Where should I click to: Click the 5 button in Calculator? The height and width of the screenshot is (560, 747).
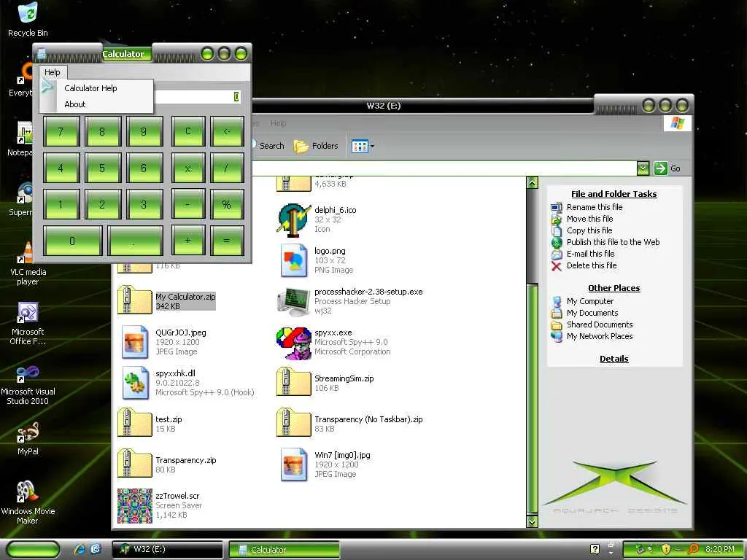pyautogui.click(x=102, y=168)
